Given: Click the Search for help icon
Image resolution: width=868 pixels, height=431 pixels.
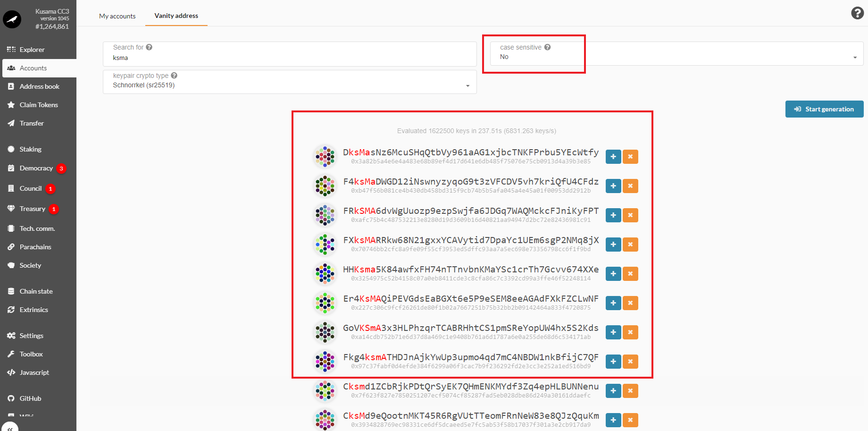Looking at the screenshot, I should coord(149,47).
